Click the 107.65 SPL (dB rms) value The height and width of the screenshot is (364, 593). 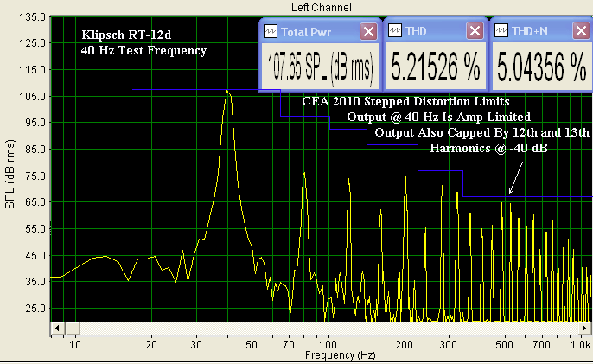point(321,67)
